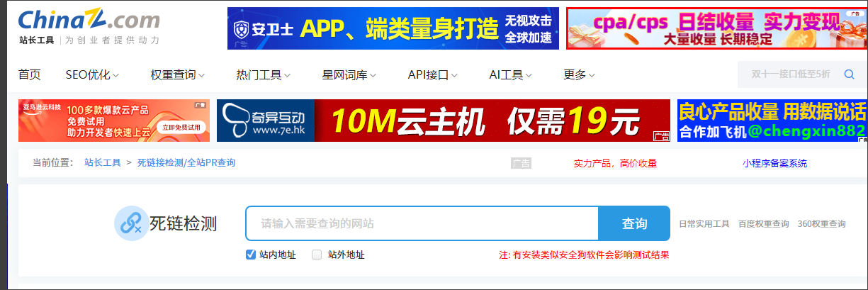This screenshot has height=290, width=868.
Task: Focus the website URL input field
Action: [422, 224]
